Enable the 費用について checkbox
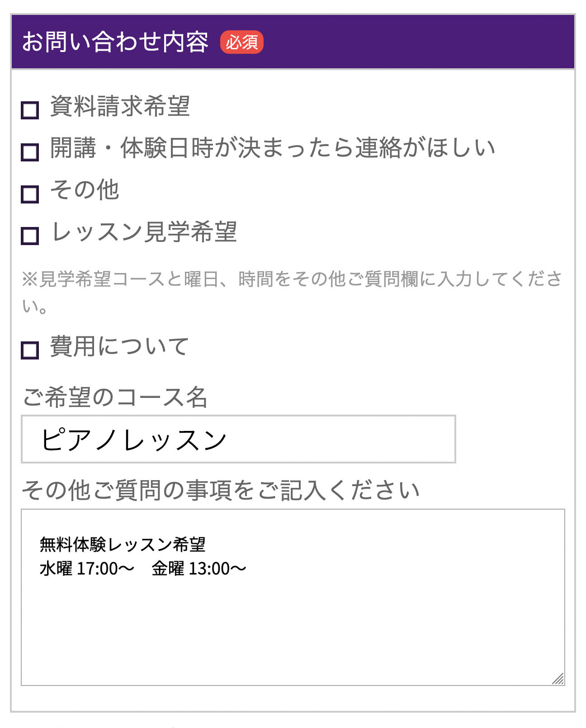586x728 pixels. click(30, 350)
